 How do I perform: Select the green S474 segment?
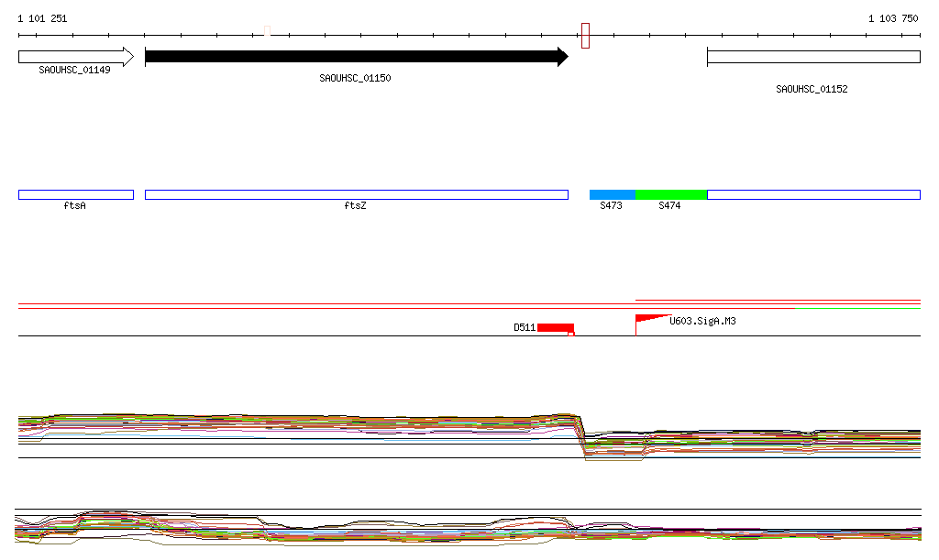point(670,194)
